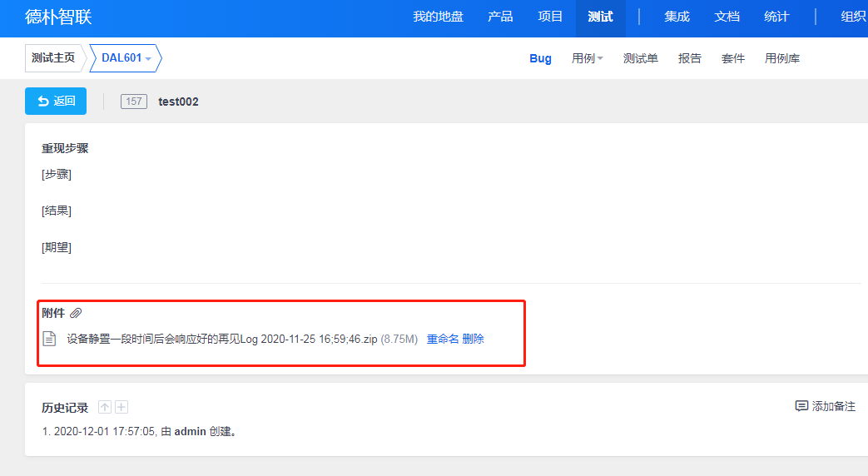The width and height of the screenshot is (868, 476).
Task: Click the 重命名 link for the attachment
Action: pyautogui.click(x=442, y=339)
